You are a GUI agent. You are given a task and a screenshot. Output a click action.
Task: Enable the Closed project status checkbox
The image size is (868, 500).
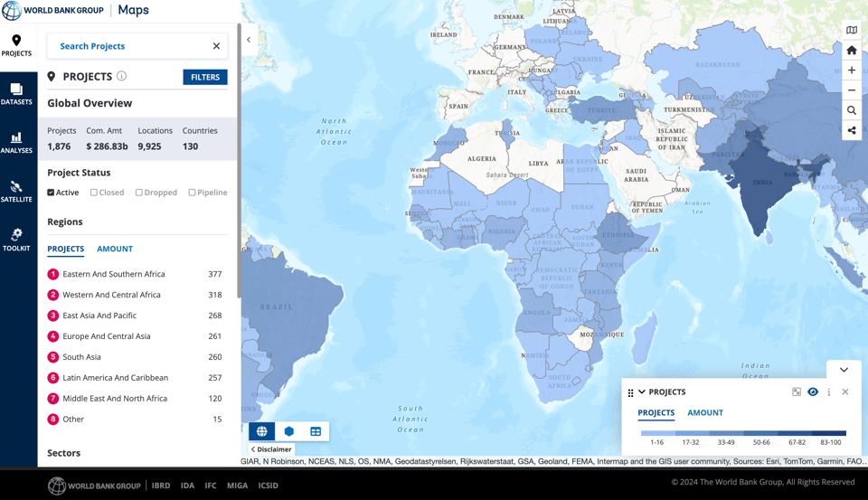tap(94, 193)
